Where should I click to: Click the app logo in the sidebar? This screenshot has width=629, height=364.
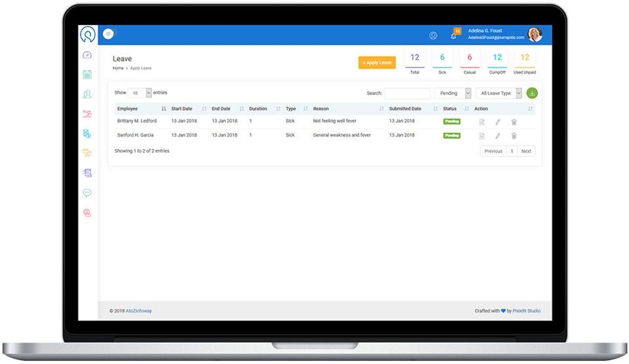(87, 34)
